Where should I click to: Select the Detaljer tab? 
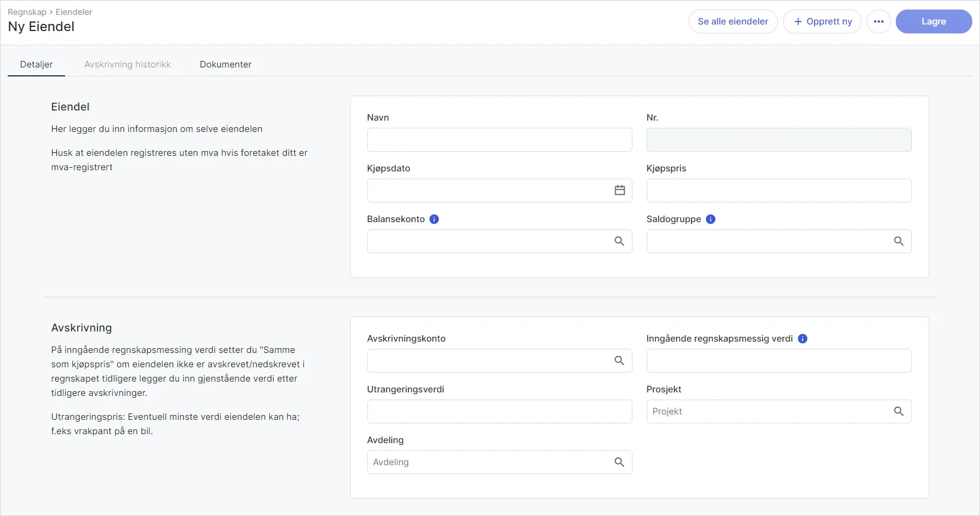click(36, 64)
